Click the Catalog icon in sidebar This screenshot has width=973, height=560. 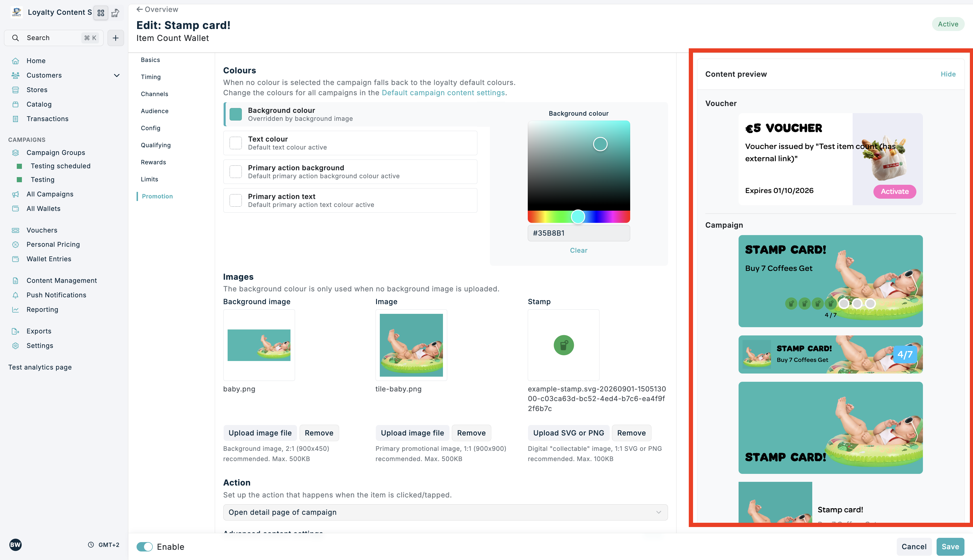pyautogui.click(x=15, y=104)
